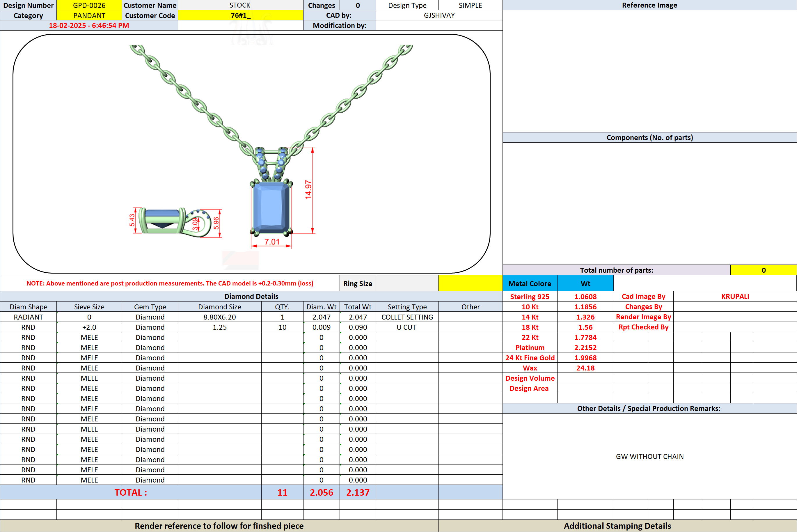Click the Rpt Checked By label
797x532 pixels.
[643, 327]
